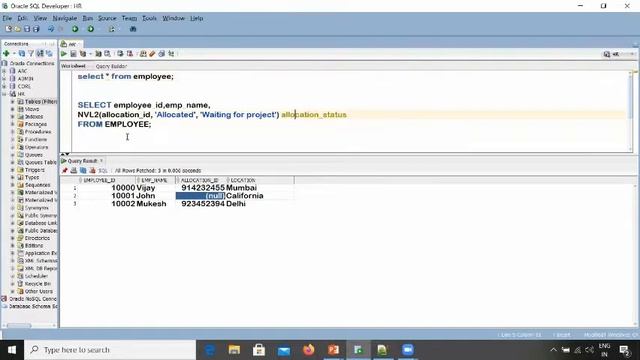The height and width of the screenshot is (360, 640).
Task: Click inside the 'FROM EMPLOYEE;' editor line
Action: point(114,124)
